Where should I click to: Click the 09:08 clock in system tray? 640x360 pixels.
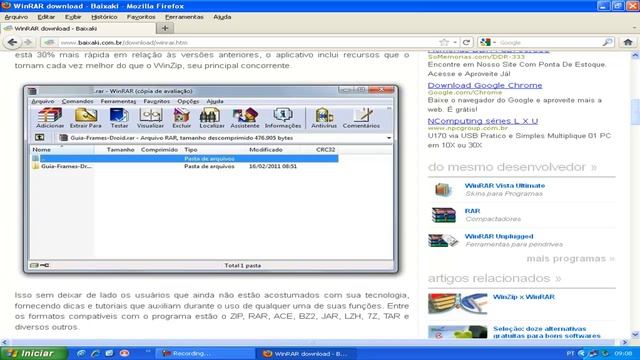tap(623, 353)
